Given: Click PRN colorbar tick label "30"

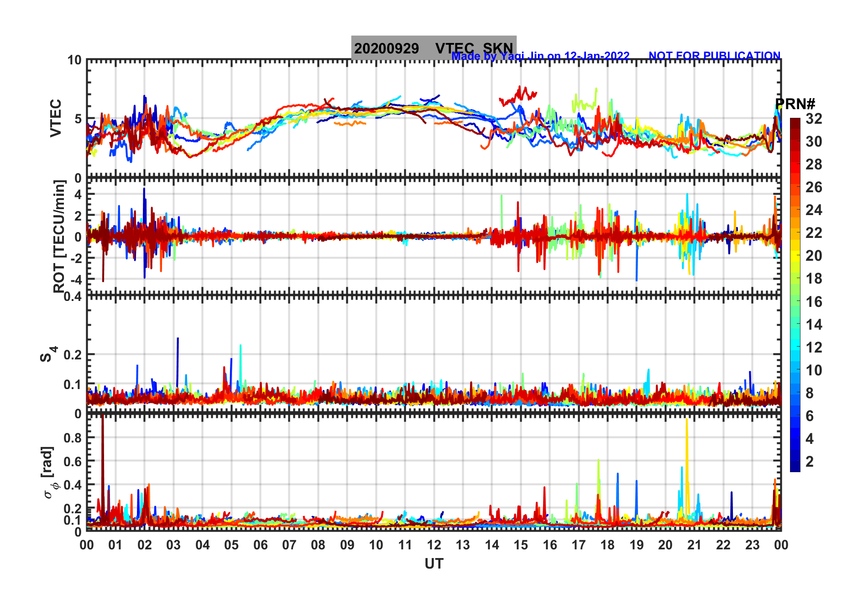Looking at the screenshot, I should pyautogui.click(x=814, y=142).
